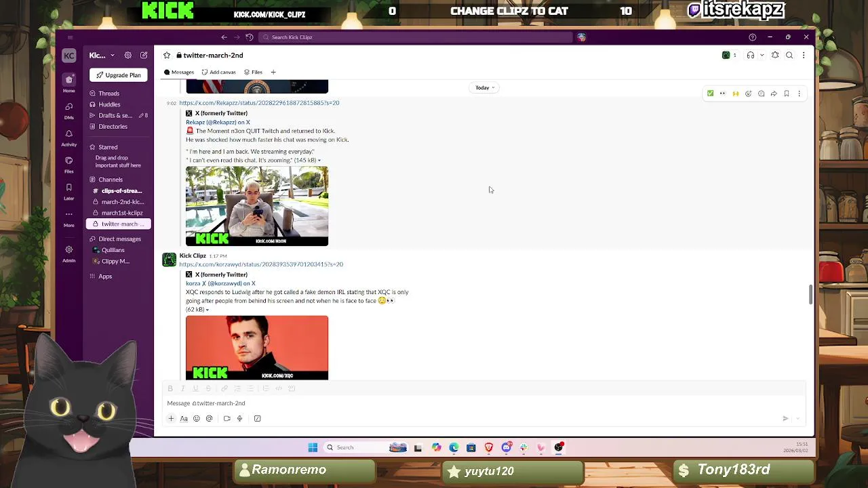
Task: Save message for later bookmark
Action: (x=787, y=94)
